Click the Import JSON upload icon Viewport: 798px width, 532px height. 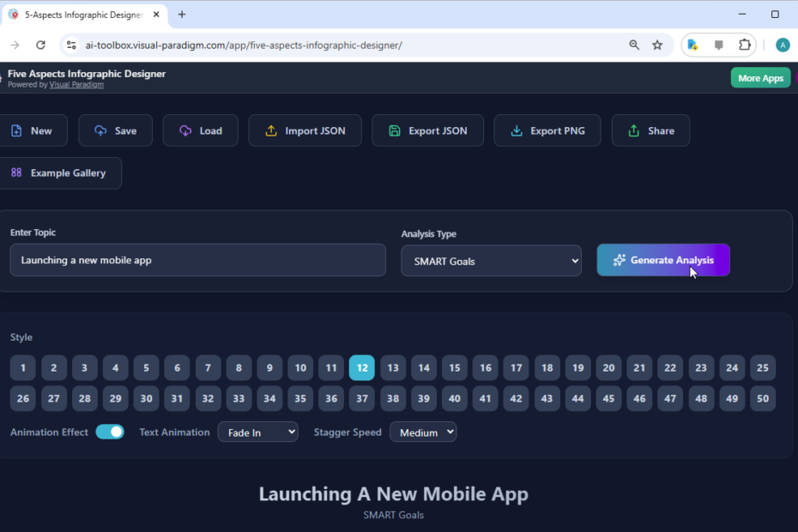[271, 131]
